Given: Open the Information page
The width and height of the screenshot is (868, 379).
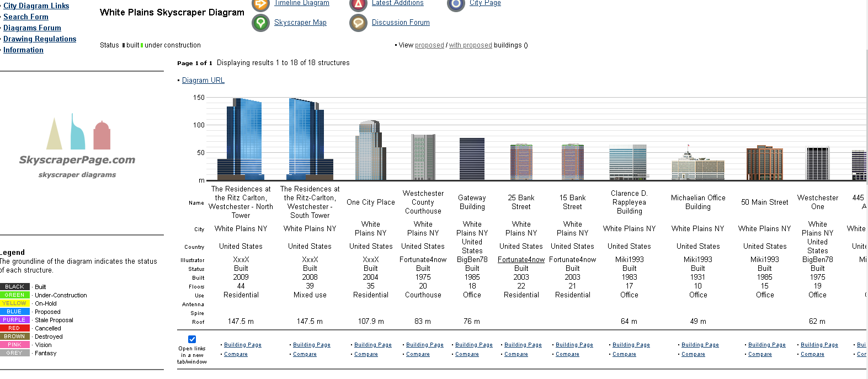Looking at the screenshot, I should [x=23, y=50].
